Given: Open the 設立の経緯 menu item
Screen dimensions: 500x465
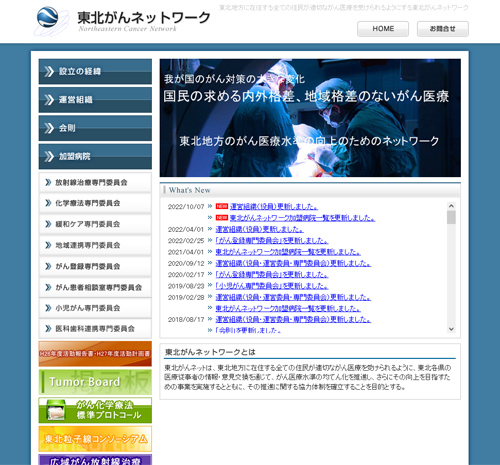Looking at the screenshot, I should point(95,71).
